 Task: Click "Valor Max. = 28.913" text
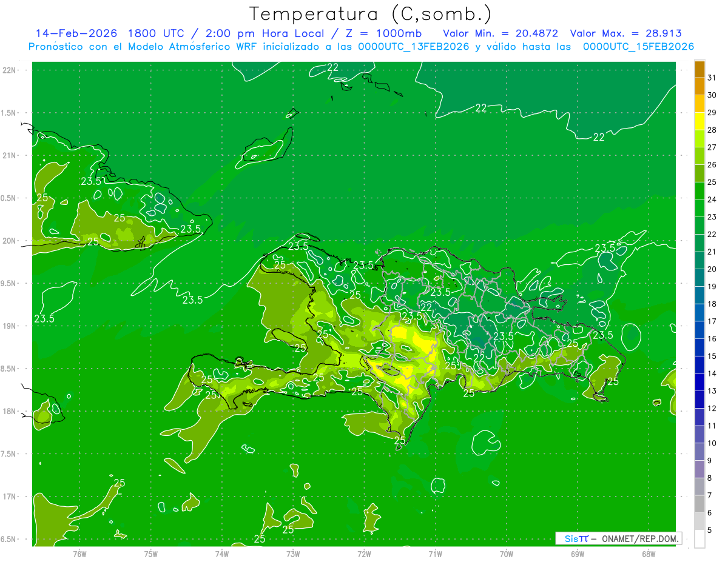click(x=625, y=33)
